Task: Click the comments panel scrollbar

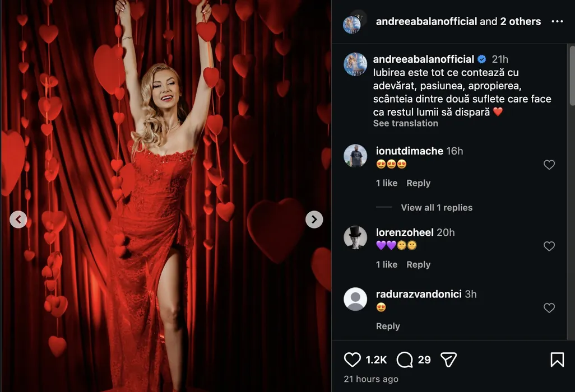Action: point(571,78)
